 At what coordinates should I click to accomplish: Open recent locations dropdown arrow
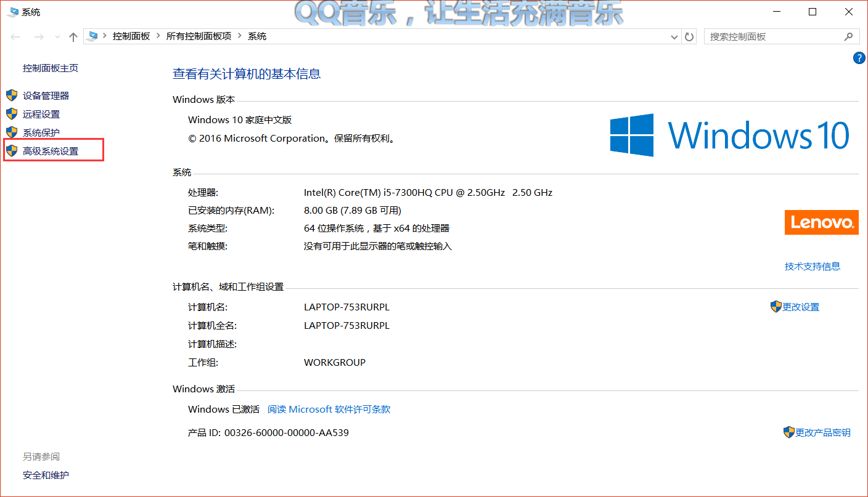[57, 37]
